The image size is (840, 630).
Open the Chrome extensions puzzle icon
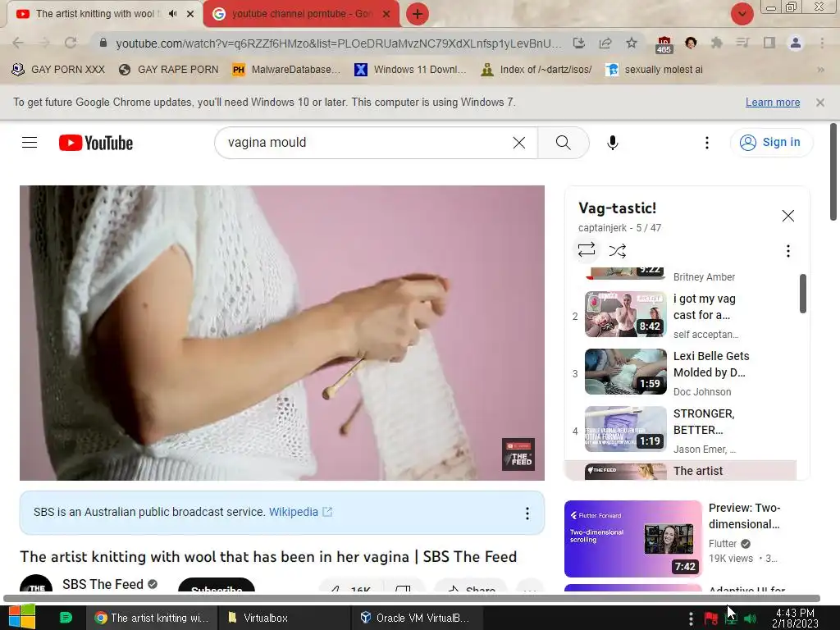click(716, 43)
